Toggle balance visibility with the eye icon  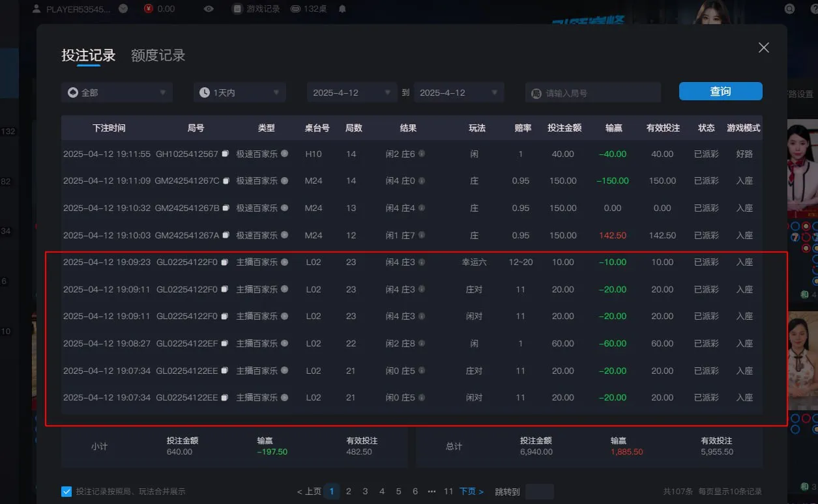point(209,8)
